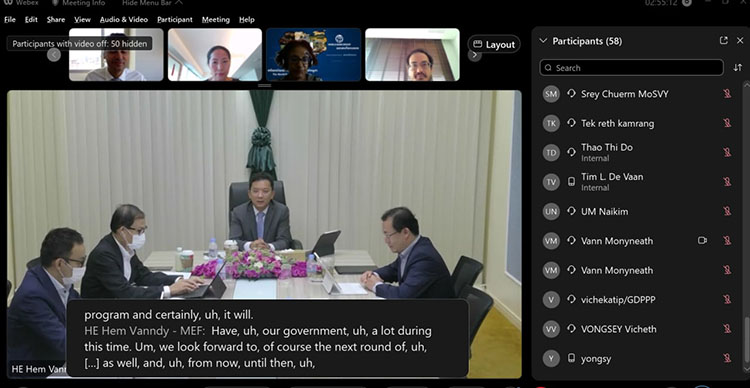
Task: Click the muted mic icon for yongsy
Action: coord(727,358)
